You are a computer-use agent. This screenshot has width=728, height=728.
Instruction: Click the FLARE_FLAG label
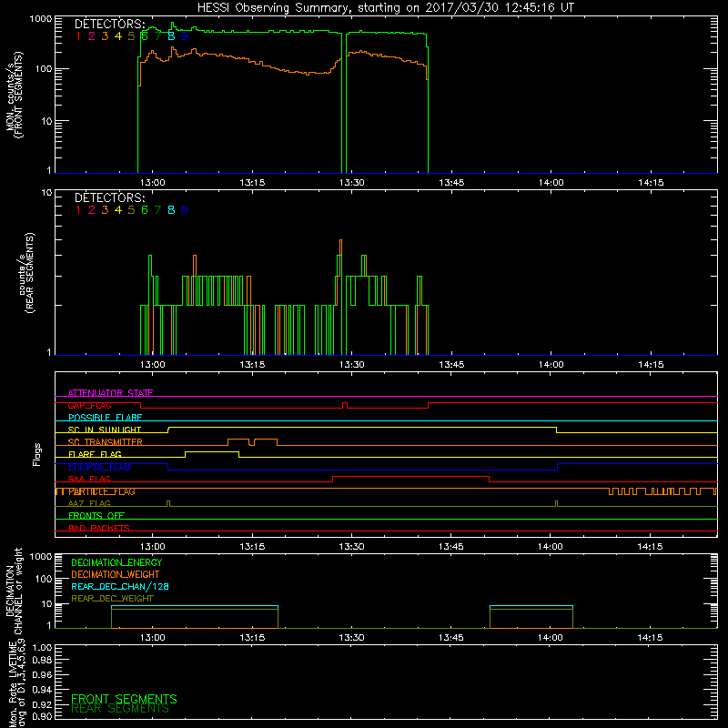pos(95,454)
